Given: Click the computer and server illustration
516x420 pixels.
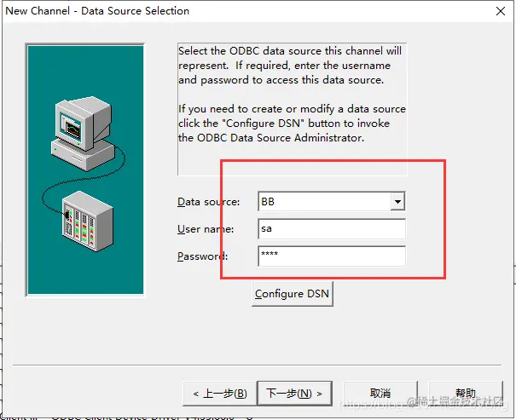Looking at the screenshot, I should pos(84,170).
